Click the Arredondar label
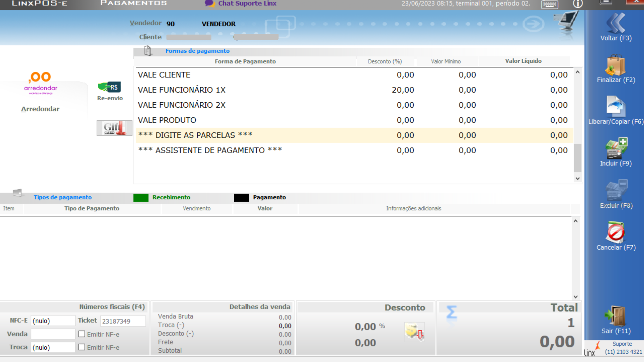644x362 pixels. (x=40, y=109)
